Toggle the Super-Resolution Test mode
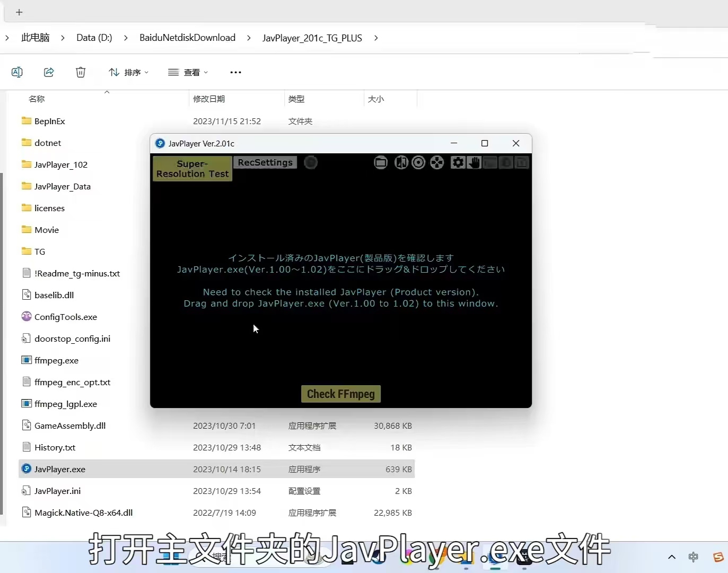 [191, 169]
